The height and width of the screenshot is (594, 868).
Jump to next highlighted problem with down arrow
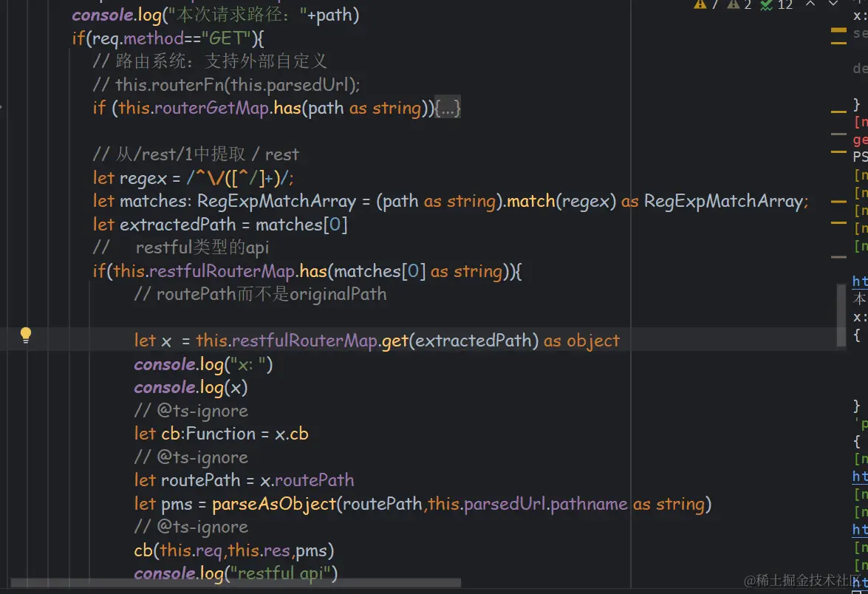click(833, 4)
